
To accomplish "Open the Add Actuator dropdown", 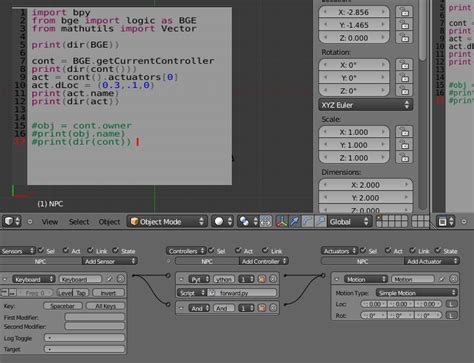I will click(432, 261).
